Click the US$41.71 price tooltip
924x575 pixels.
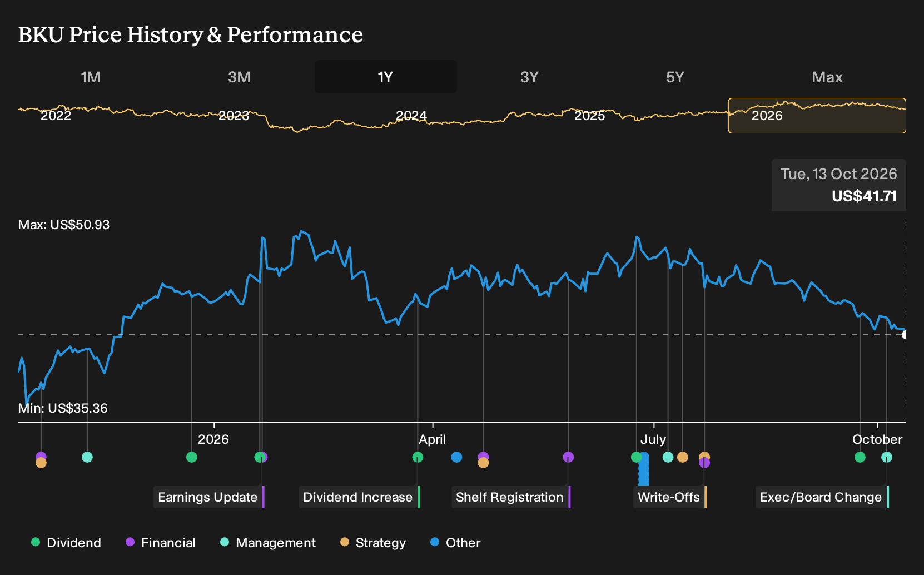click(839, 185)
